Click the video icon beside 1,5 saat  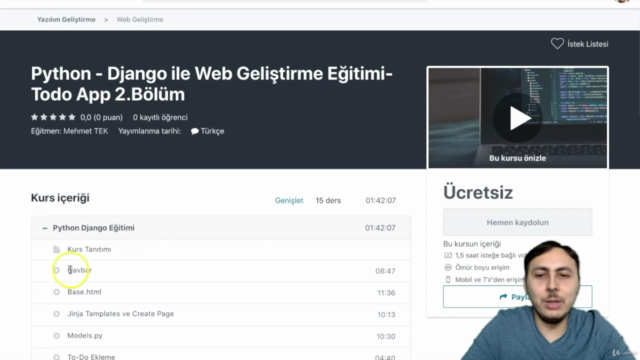pyautogui.click(x=448, y=255)
